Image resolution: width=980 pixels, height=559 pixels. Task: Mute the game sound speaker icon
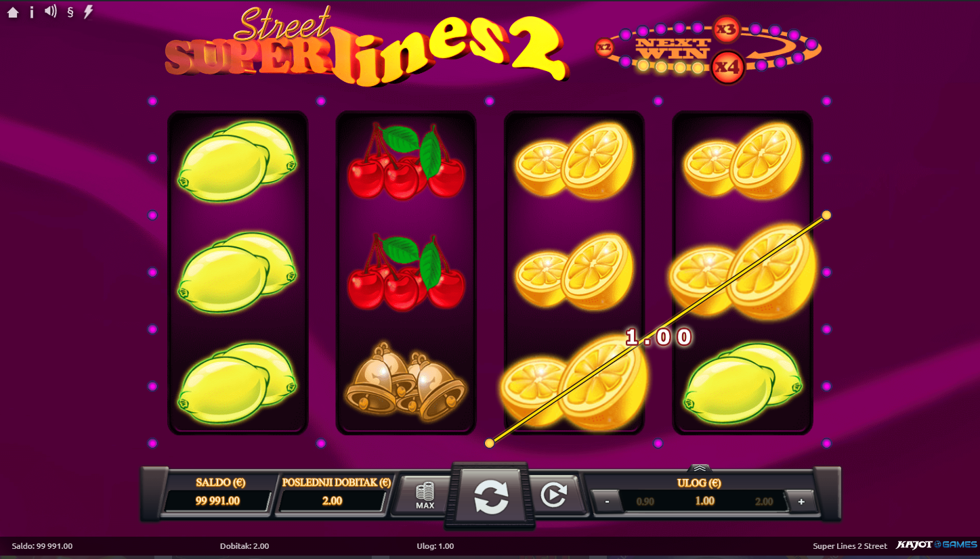pyautogui.click(x=51, y=12)
